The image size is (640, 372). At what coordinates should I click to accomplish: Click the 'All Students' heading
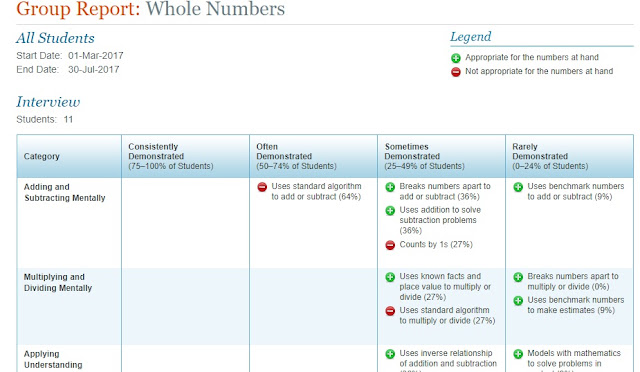55,38
